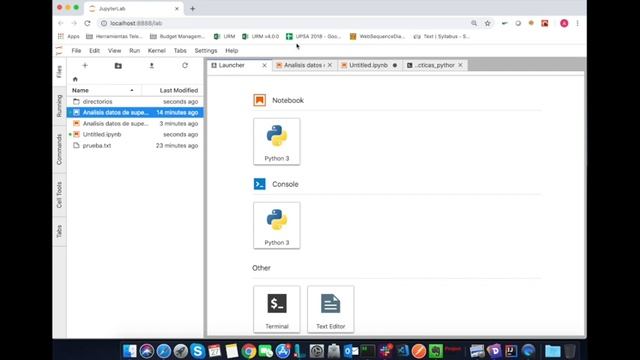This screenshot has width=640, height=360.
Task: Sort files by Name column
Action: click(x=104, y=90)
